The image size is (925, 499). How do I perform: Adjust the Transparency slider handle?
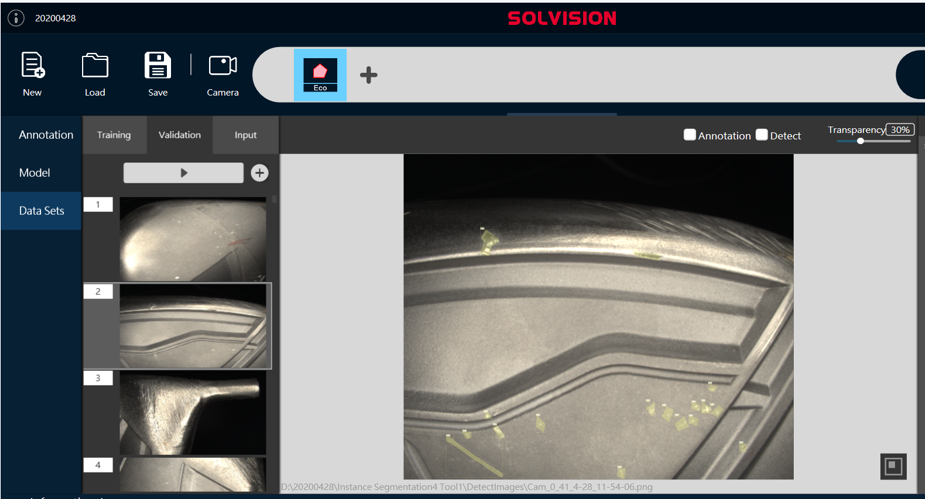[x=861, y=141]
